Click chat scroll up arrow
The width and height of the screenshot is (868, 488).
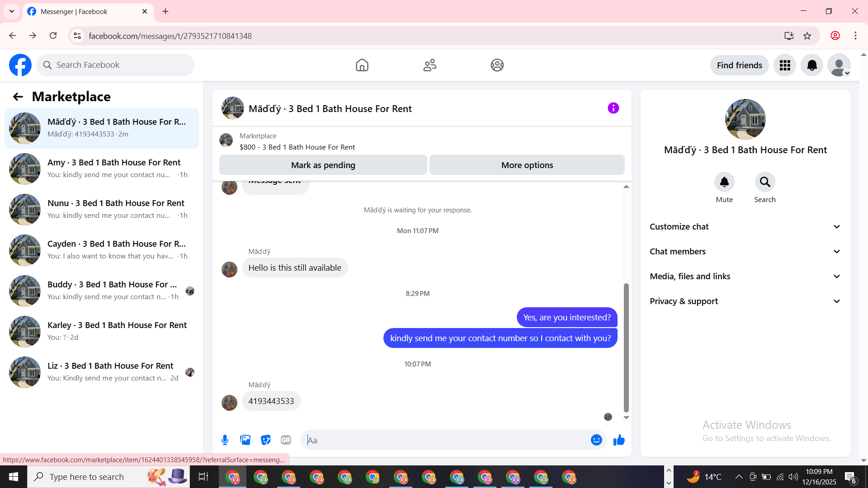(626, 187)
